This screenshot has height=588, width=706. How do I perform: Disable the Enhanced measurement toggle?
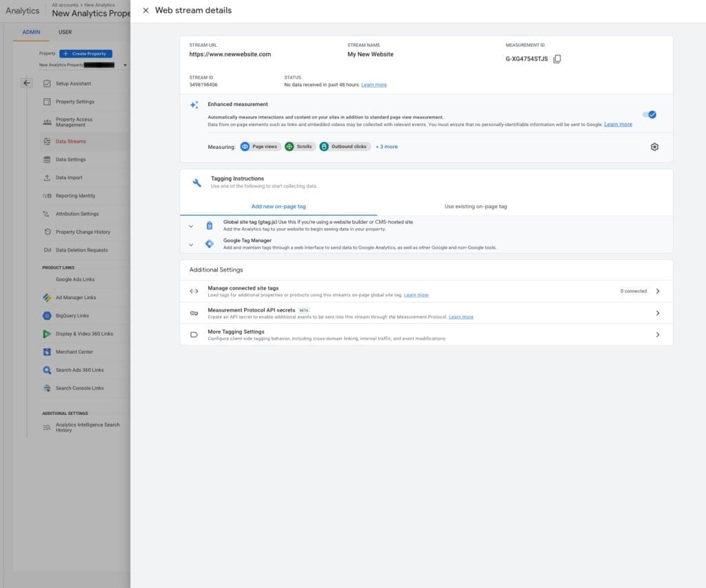click(x=648, y=114)
